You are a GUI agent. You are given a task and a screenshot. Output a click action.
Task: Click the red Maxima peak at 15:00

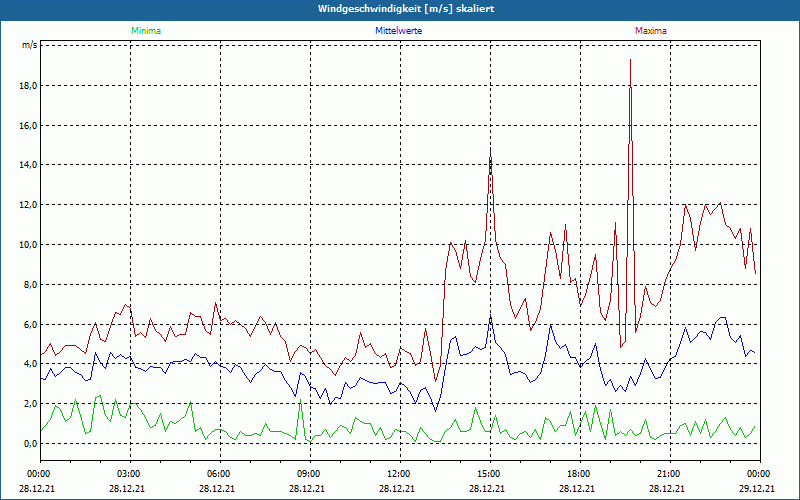pos(490,150)
